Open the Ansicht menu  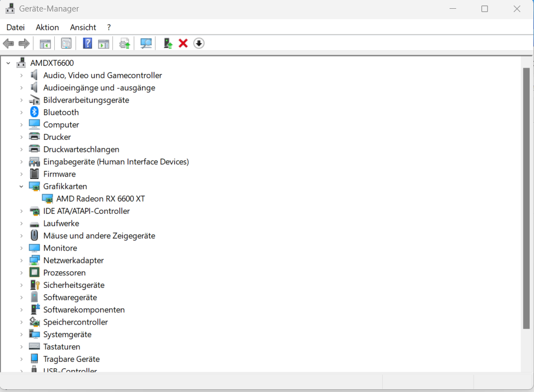pyautogui.click(x=83, y=27)
